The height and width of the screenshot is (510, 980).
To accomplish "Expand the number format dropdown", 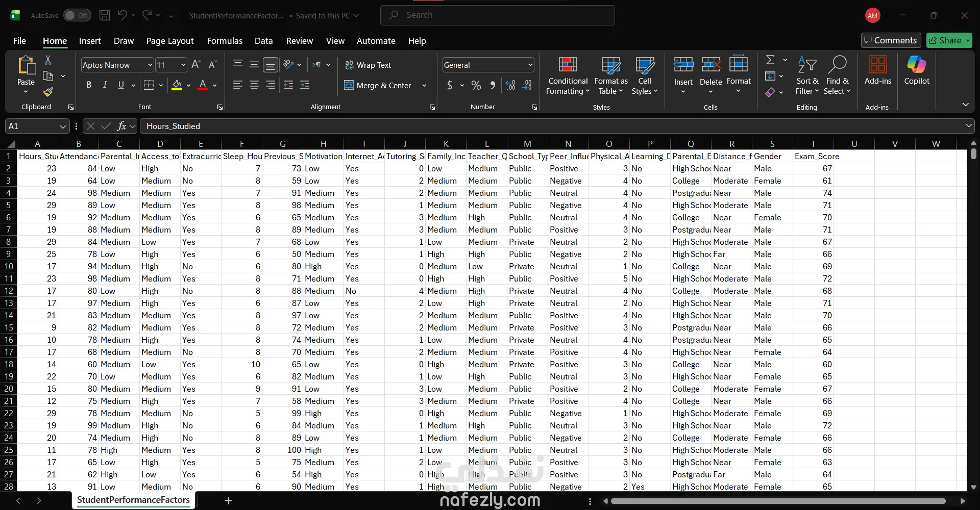I will click(530, 65).
